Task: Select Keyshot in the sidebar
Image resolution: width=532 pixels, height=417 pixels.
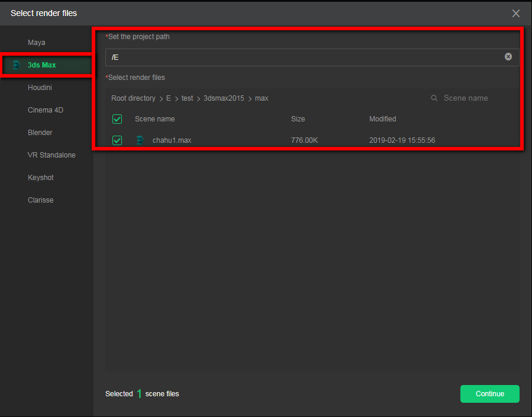Action: click(x=41, y=178)
